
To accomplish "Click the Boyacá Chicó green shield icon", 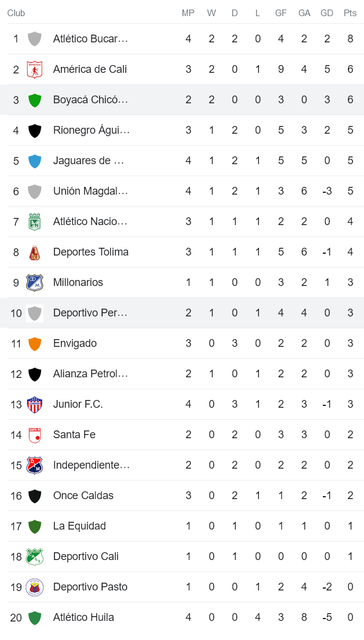I will tap(35, 100).
